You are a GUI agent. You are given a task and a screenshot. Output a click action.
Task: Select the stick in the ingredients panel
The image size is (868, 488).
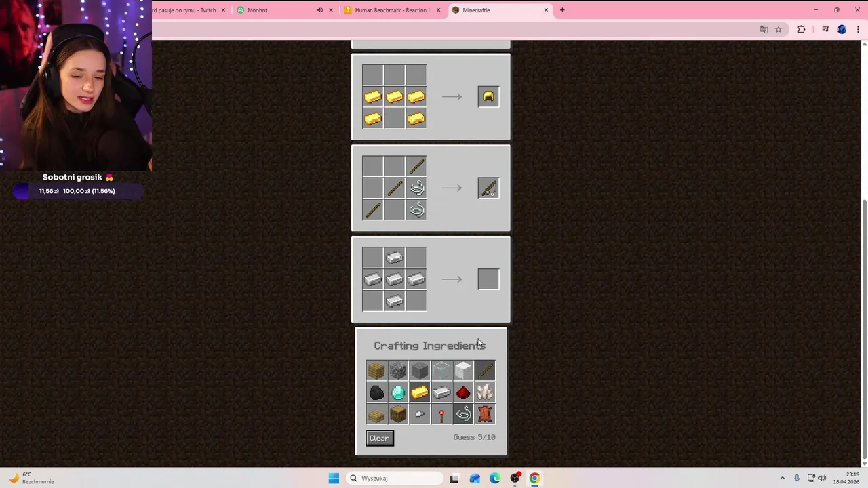click(485, 370)
